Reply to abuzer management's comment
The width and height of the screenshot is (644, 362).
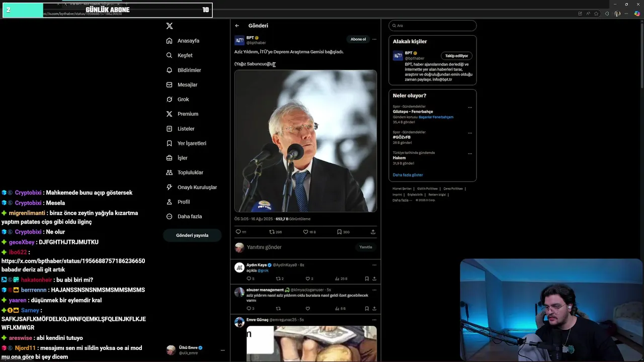coord(250,309)
